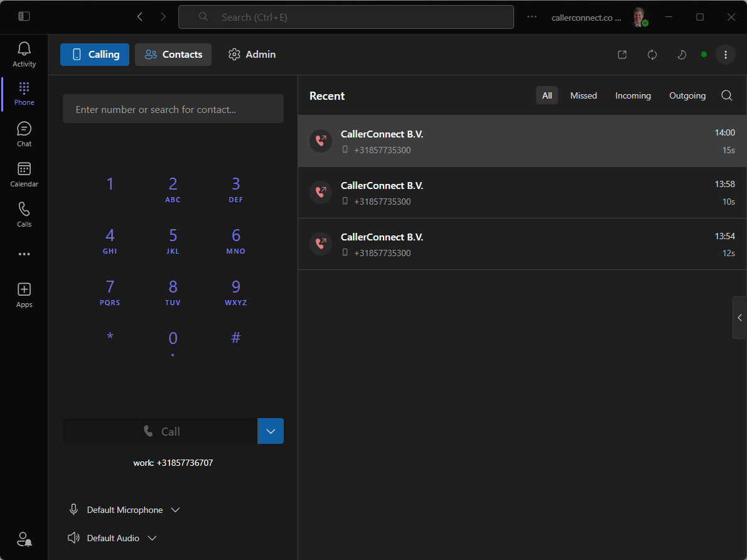Screen dimensions: 747x560
Task: Dial digit 7 PQRS on keypad
Action: click(x=110, y=292)
